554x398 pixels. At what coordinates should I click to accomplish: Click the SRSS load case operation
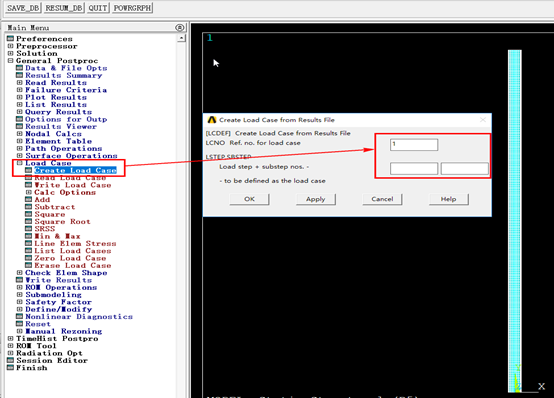45,229
